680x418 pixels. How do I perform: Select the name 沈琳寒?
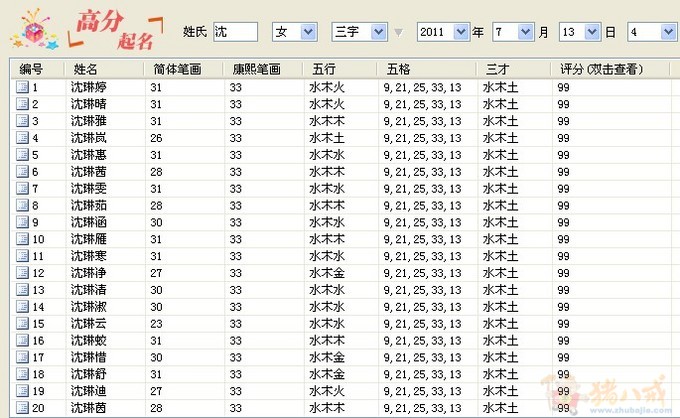tap(88, 256)
